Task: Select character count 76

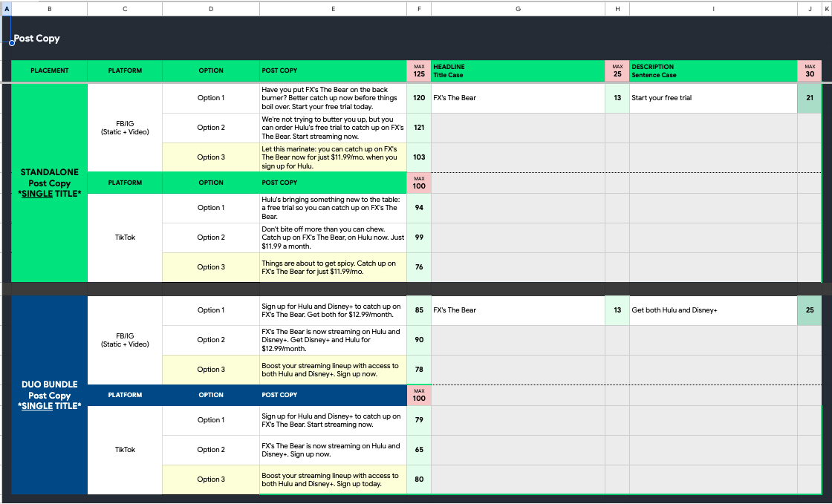Action: (x=419, y=267)
